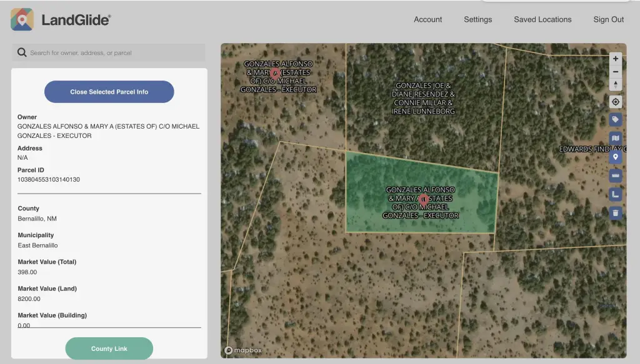The height and width of the screenshot is (364, 640).
Task: Select the area measurement tool
Action: coord(616,195)
